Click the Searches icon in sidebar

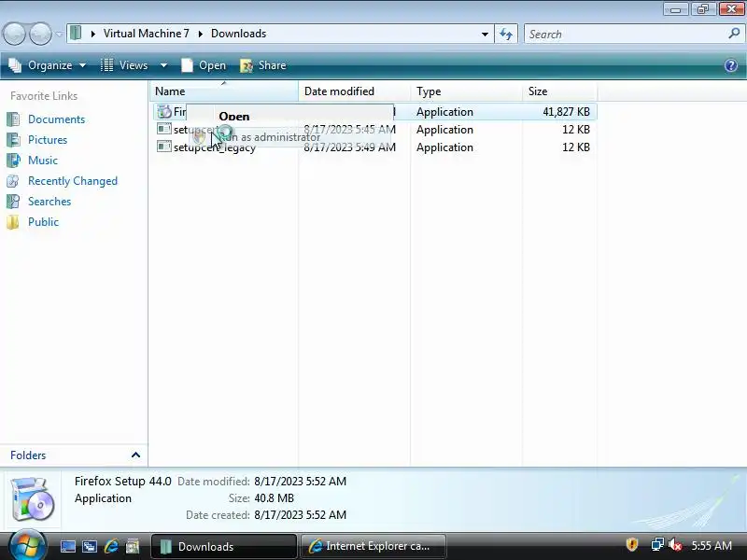click(13, 202)
